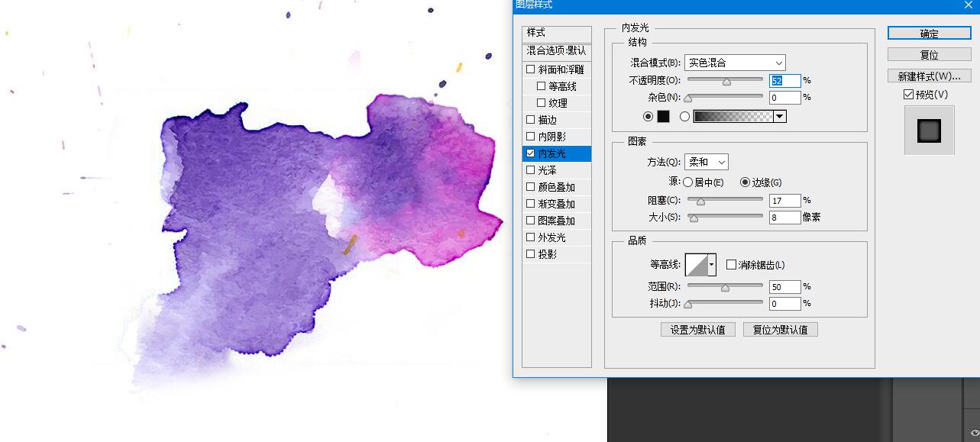The image size is (980, 442).
Task: Select the 描边 style row label
Action: coord(547,120)
